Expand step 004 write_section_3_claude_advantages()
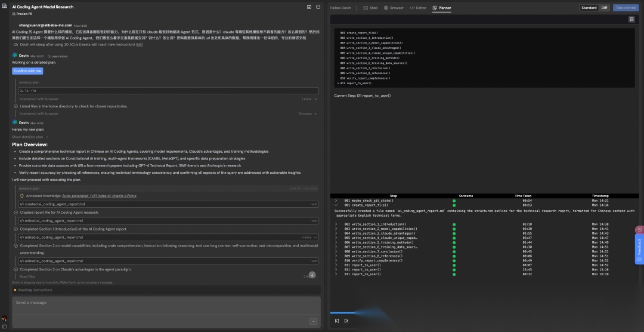Image resolution: width=644 pixels, height=332 pixels. point(336,233)
